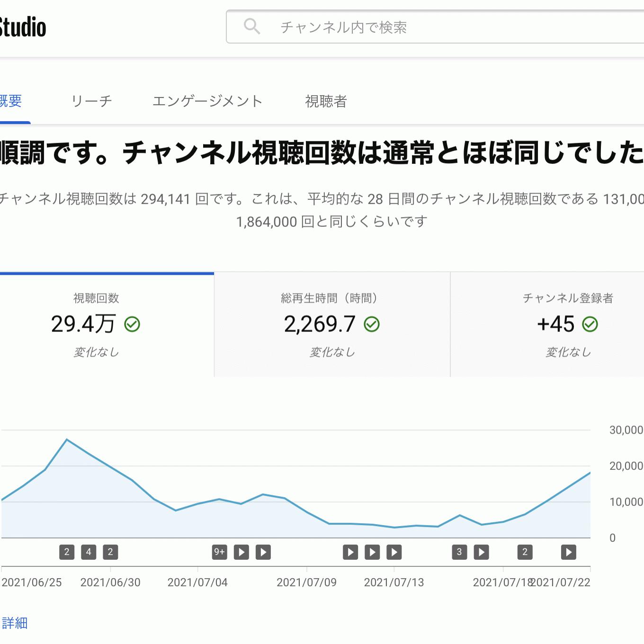Viewport: 644px width, 644px height.
Task: Click the '3' published videos marker
Action: click(459, 552)
